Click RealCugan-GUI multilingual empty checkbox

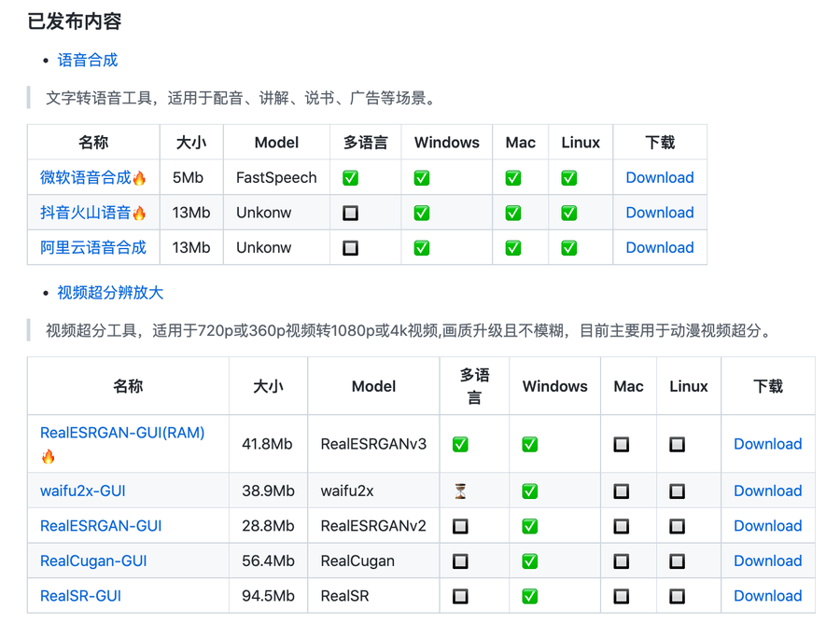click(x=460, y=561)
